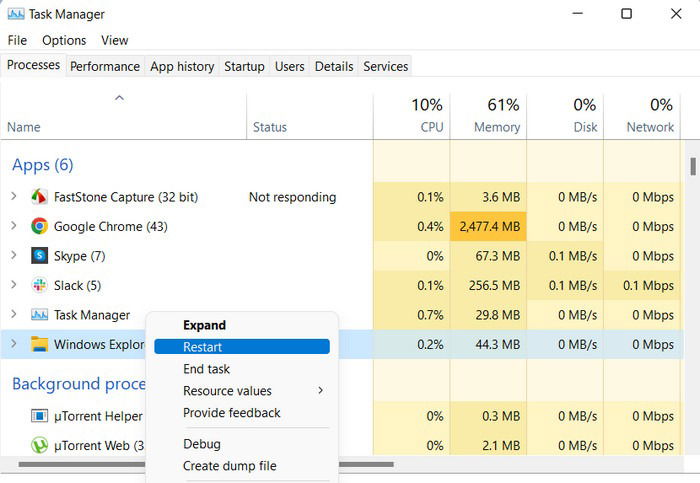The width and height of the screenshot is (700, 483).
Task: Open the Options menu
Action: 64,41
